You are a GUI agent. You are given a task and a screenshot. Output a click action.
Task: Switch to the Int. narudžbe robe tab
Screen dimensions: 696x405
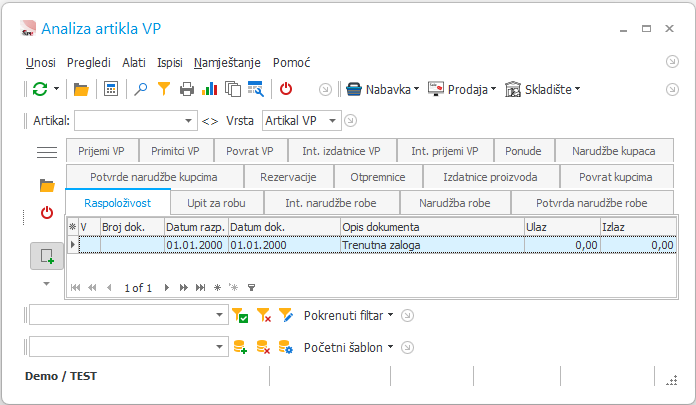pyautogui.click(x=331, y=203)
